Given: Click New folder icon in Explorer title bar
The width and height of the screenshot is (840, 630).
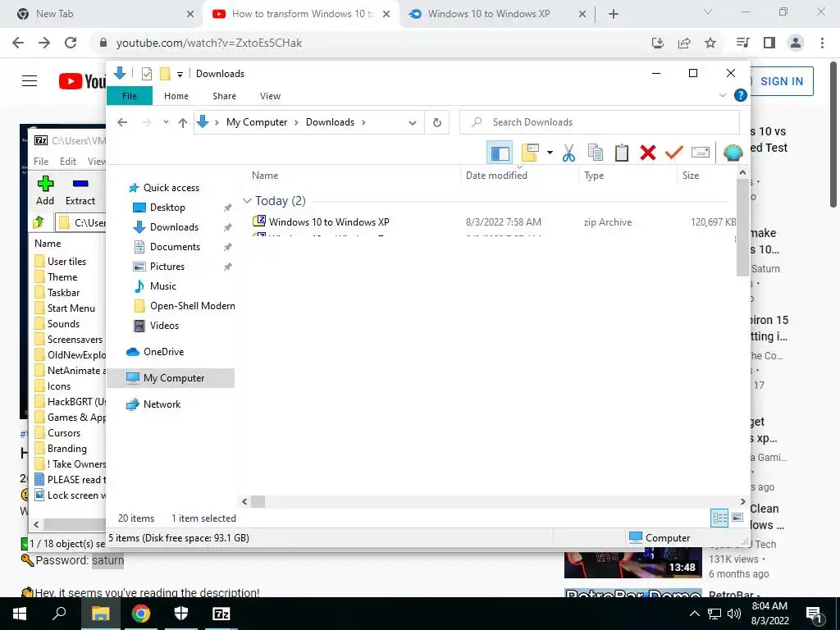Looking at the screenshot, I should pyautogui.click(x=165, y=74).
